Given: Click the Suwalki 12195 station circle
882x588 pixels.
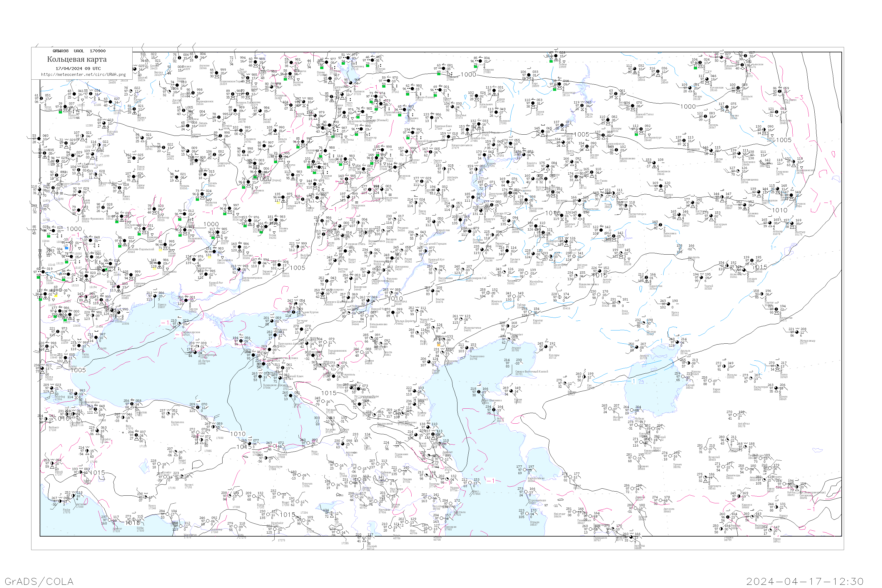Looking at the screenshot, I should [x=110, y=102].
